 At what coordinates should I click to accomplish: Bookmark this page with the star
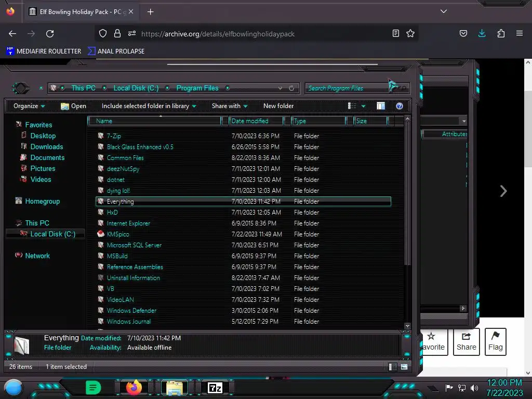coord(410,33)
